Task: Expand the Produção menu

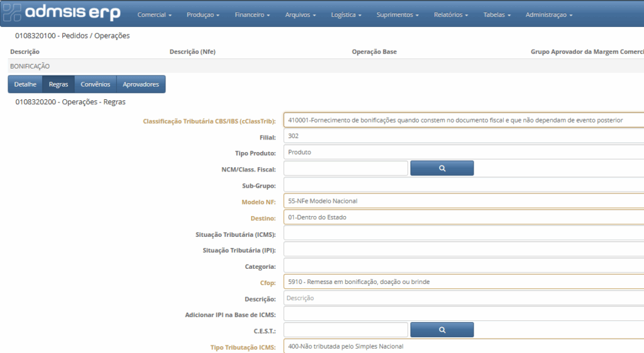Action: point(203,14)
